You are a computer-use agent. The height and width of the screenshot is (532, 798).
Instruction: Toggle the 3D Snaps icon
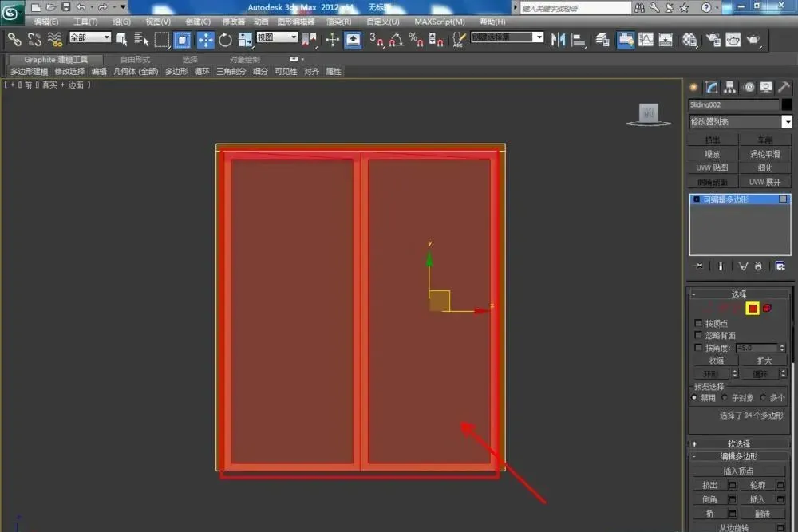(x=376, y=40)
